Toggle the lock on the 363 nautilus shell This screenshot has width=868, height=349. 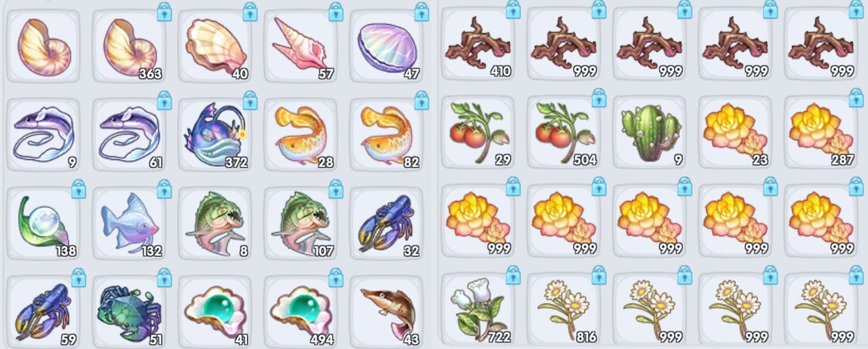tap(164, 11)
